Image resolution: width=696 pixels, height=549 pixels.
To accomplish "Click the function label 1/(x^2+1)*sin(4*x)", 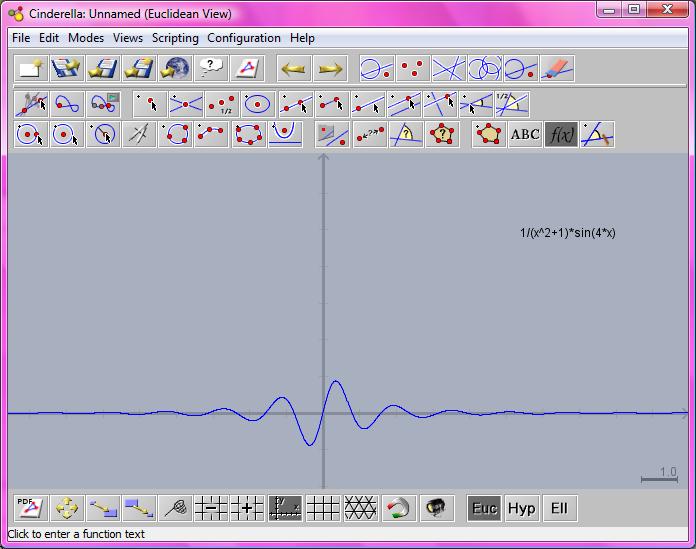I will point(567,233).
